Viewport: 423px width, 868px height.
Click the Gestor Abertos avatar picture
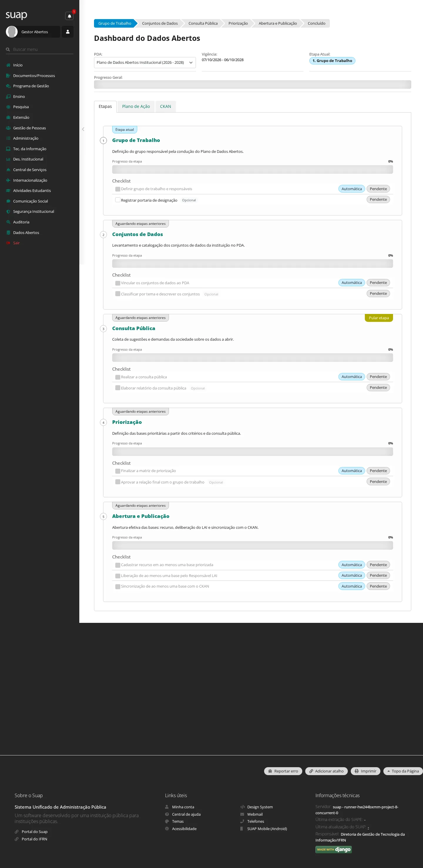click(12, 32)
